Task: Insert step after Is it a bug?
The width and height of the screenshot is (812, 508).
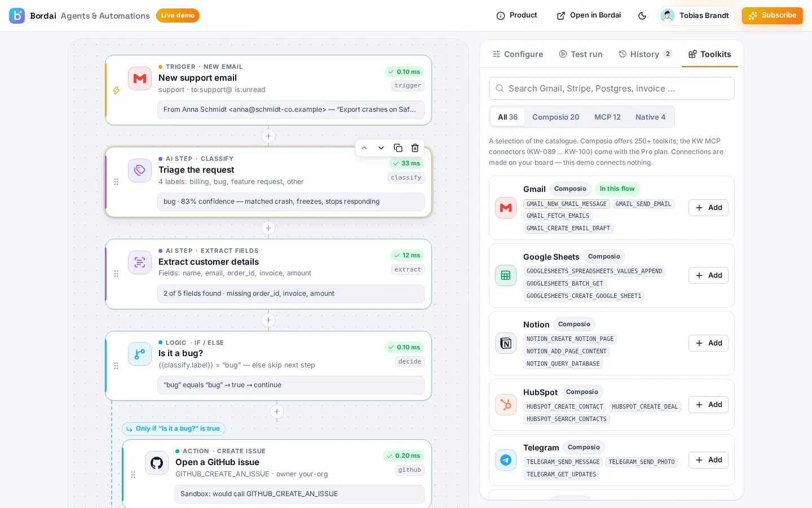Action: tap(277, 411)
